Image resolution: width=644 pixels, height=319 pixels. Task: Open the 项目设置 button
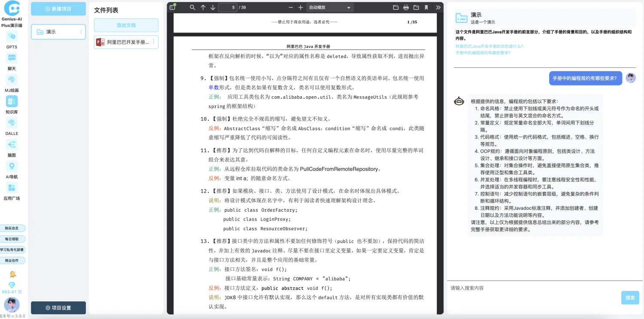click(58, 308)
